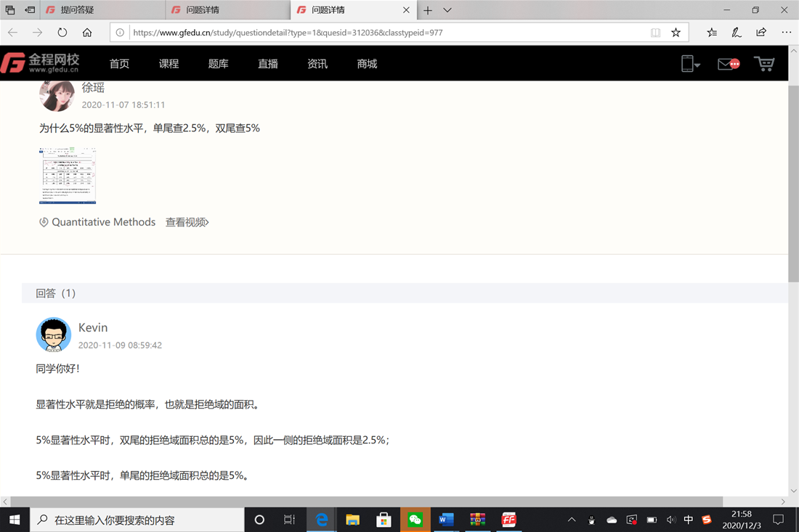
Task: Click set these tabs aside icon
Action: tap(30, 9)
